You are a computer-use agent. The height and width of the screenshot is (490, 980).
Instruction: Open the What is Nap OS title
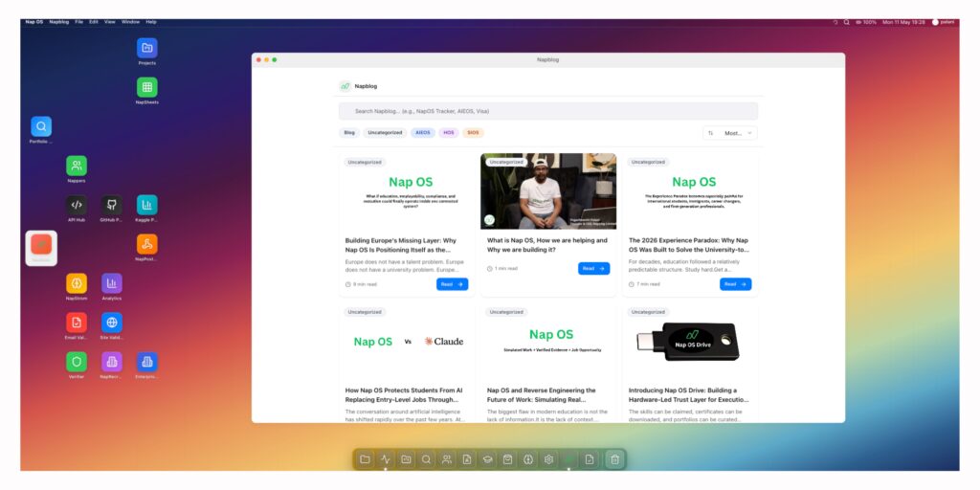click(547, 245)
